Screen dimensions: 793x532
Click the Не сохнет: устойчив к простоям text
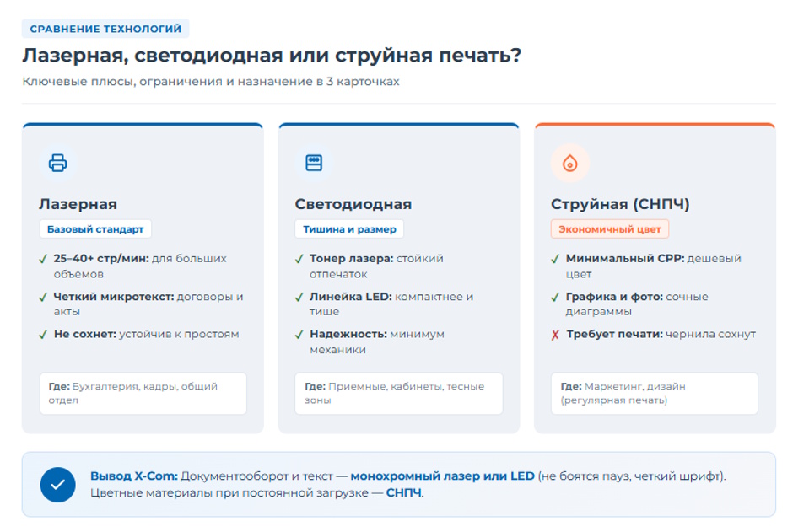(146, 334)
